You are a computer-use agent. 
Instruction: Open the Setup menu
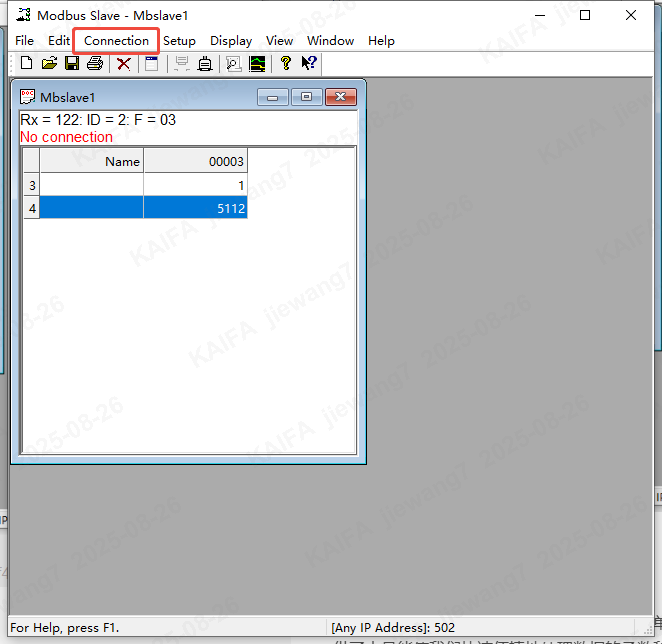(x=179, y=41)
